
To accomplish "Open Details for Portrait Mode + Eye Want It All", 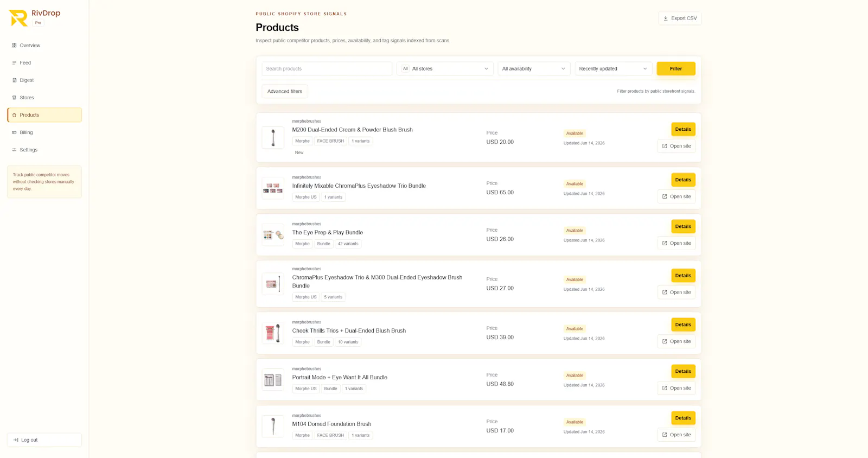I will point(683,371).
